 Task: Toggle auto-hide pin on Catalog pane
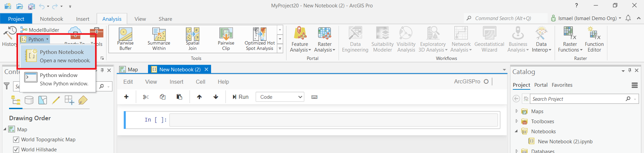point(630,70)
